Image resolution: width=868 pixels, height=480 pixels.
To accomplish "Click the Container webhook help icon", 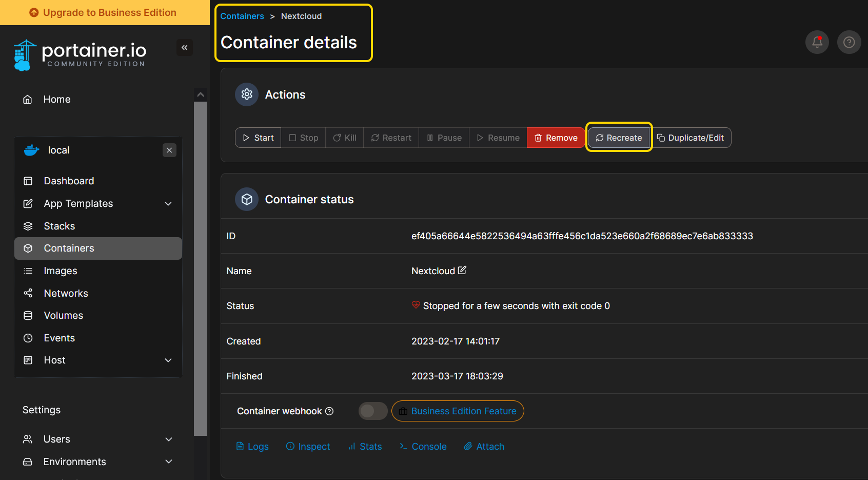I will pos(330,411).
